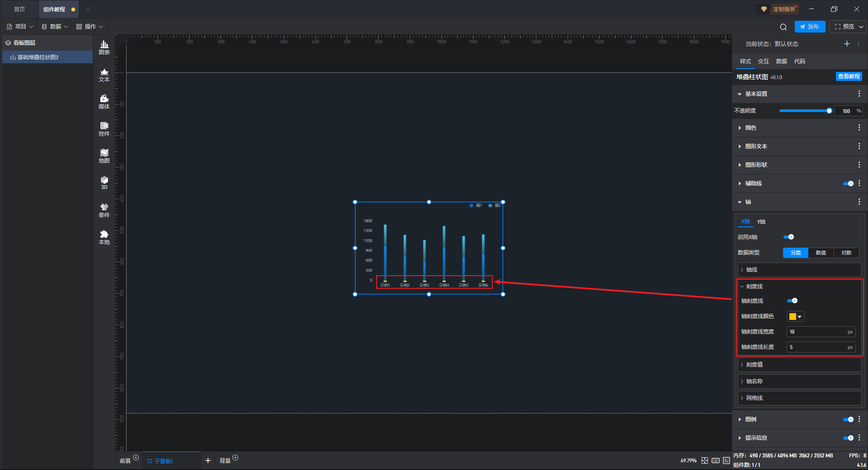Open the 地图 map components panel
Image resolution: width=868 pixels, height=470 pixels.
(104, 156)
